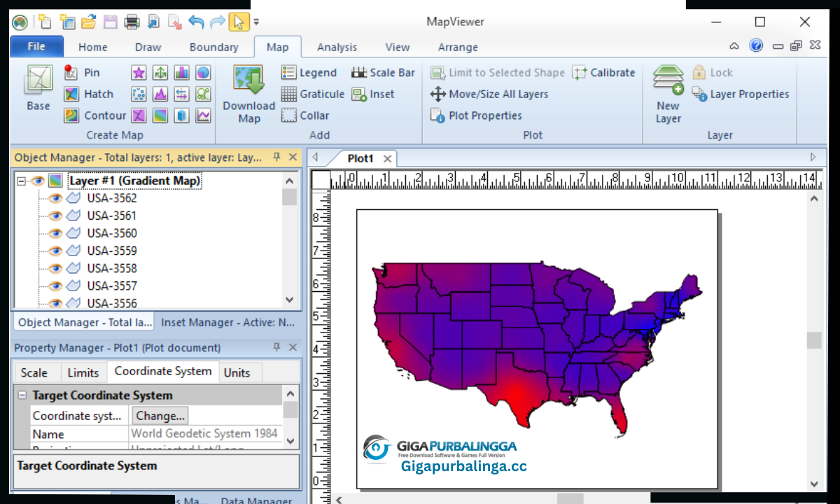Create a New Layer

coord(668,94)
